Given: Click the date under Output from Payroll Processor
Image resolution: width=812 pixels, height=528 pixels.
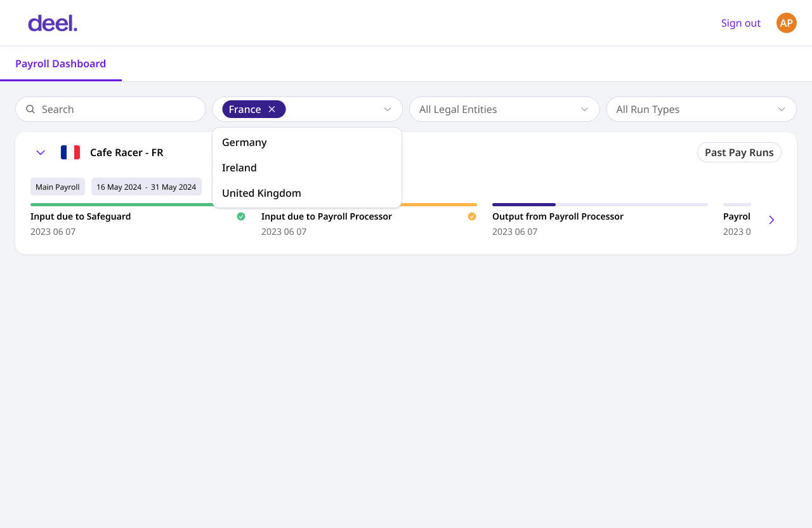Looking at the screenshot, I should (514, 232).
